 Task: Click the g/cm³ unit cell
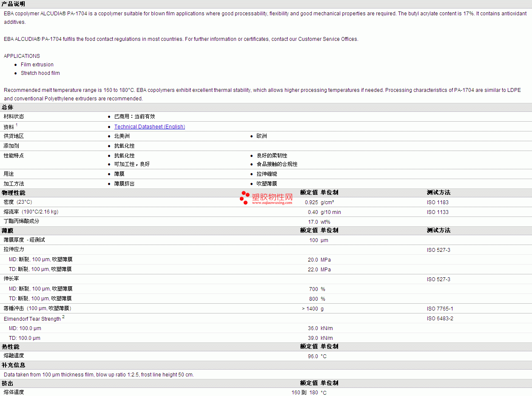click(x=327, y=202)
